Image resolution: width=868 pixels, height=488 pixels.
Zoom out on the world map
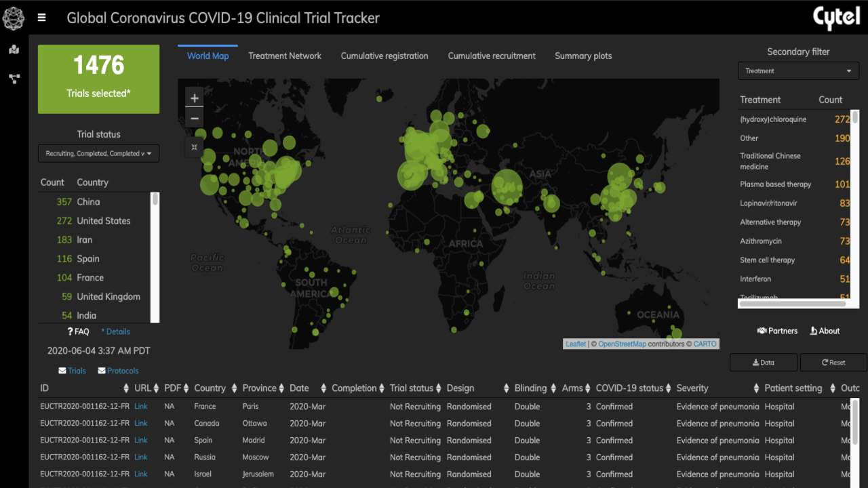[x=195, y=119]
